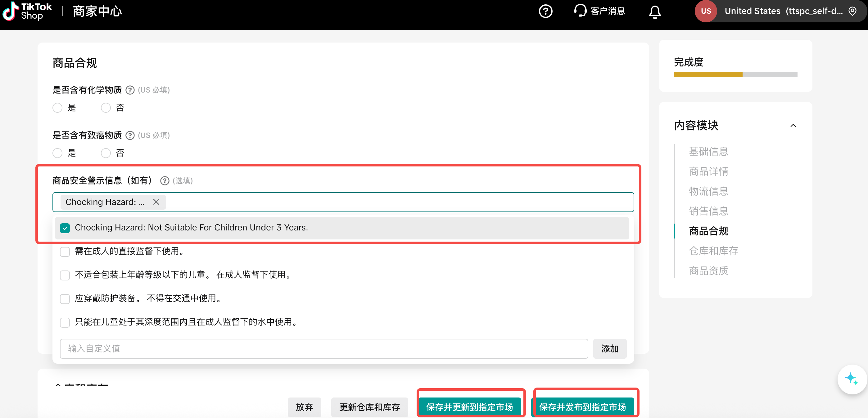Open the help question mark icon in header

545,11
